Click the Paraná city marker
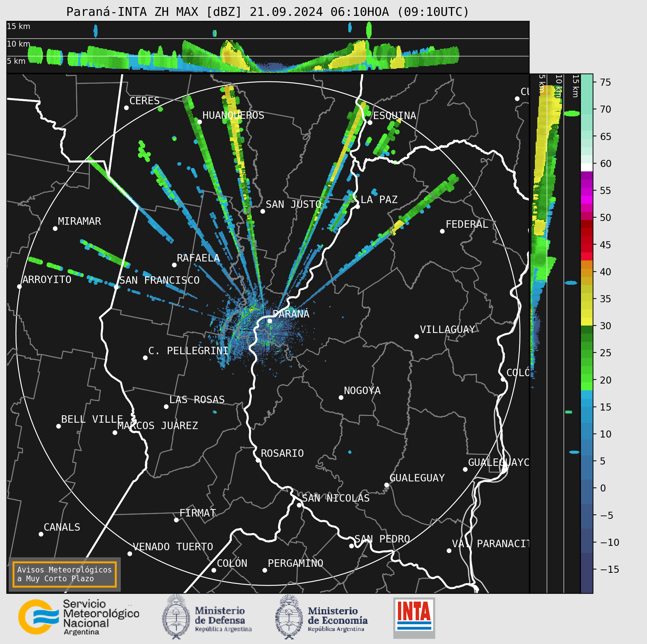Viewport: 647px width, 644px height. click(270, 321)
